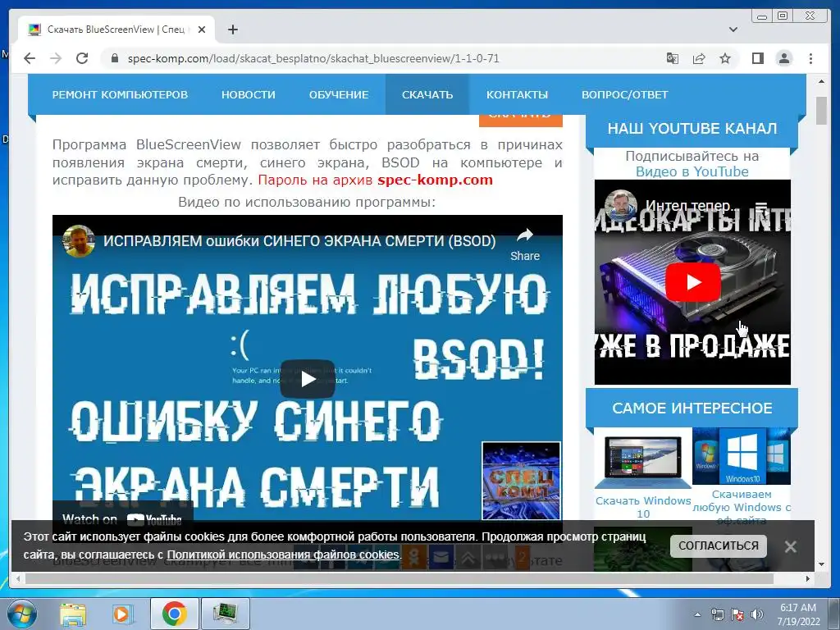Click the page scrollbar down arrow
This screenshot has width=840, height=630.
pos(821,564)
